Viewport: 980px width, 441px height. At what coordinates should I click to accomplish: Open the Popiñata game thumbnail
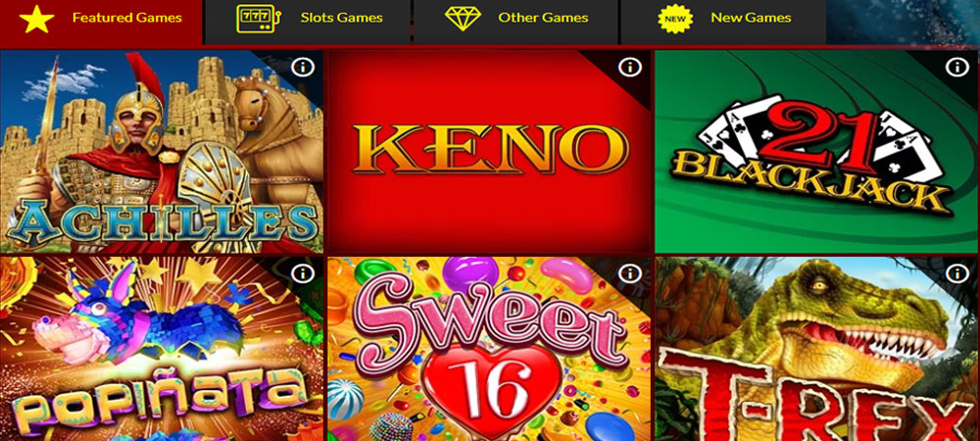click(x=162, y=349)
